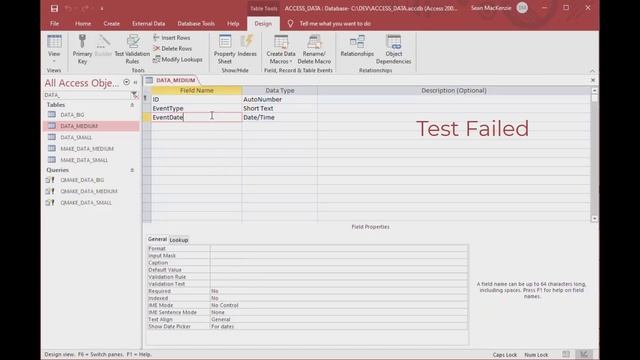Click the Indexes button
Screen dimensions: 640x360
point(247,46)
